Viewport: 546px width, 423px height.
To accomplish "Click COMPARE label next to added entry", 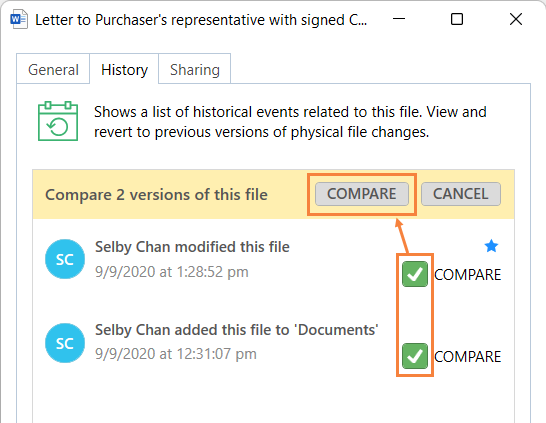I will click(x=468, y=357).
